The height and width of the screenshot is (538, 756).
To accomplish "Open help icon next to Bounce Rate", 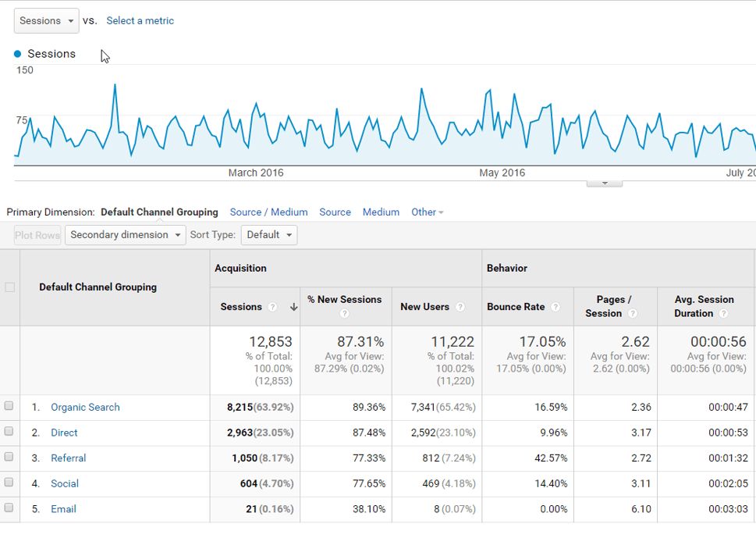I will [555, 307].
